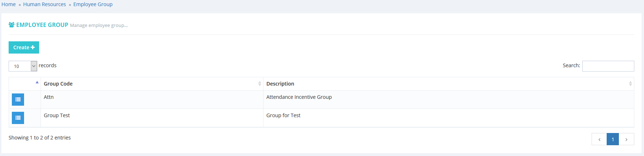Click the Employee Group breadcrumb link
The width and height of the screenshot is (644, 156).
(x=93, y=4)
